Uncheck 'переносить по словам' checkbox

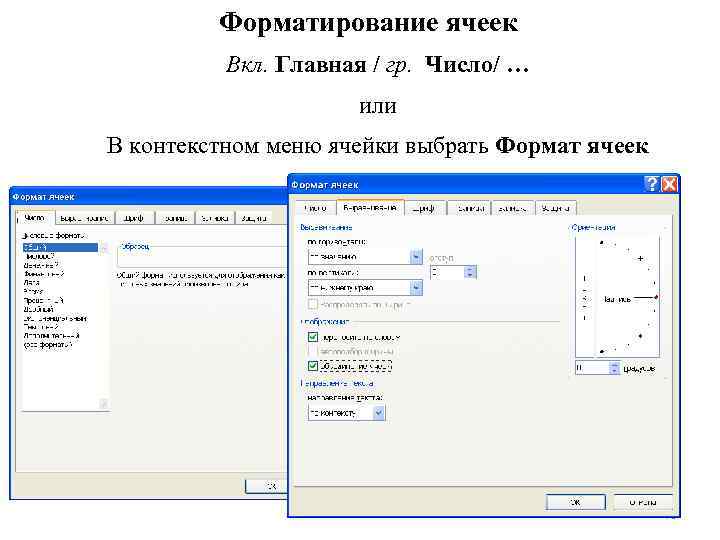(313, 337)
